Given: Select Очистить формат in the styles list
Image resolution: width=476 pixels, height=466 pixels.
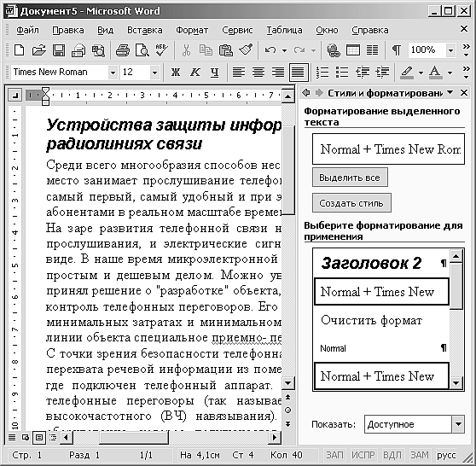Looking at the screenshot, I should pyautogui.click(x=381, y=320).
